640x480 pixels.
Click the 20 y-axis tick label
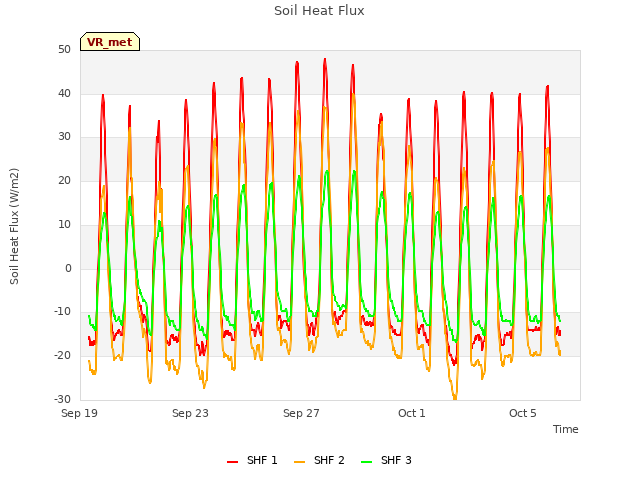point(64,180)
